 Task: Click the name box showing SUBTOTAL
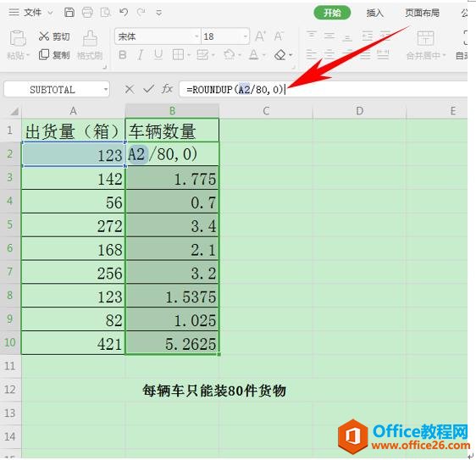(53, 89)
